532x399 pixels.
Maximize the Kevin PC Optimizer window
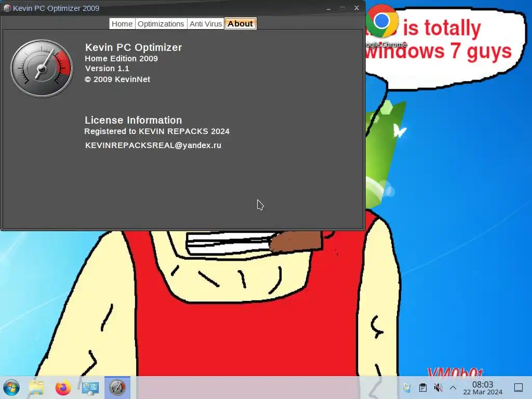(343, 8)
